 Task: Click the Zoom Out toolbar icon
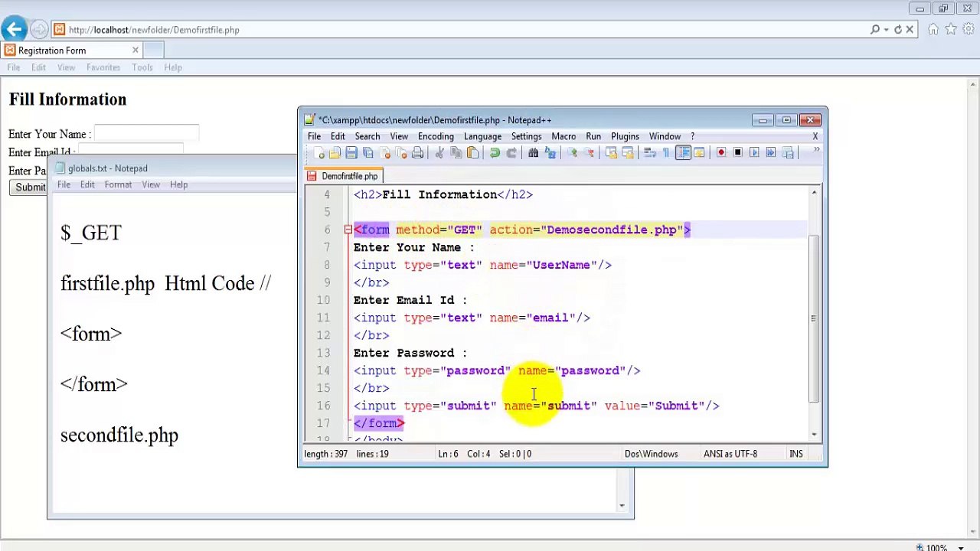[589, 153]
